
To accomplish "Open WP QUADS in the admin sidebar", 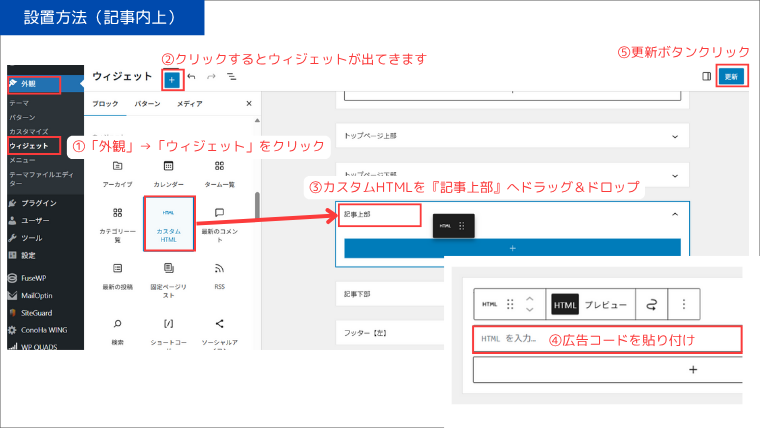I will (39, 346).
